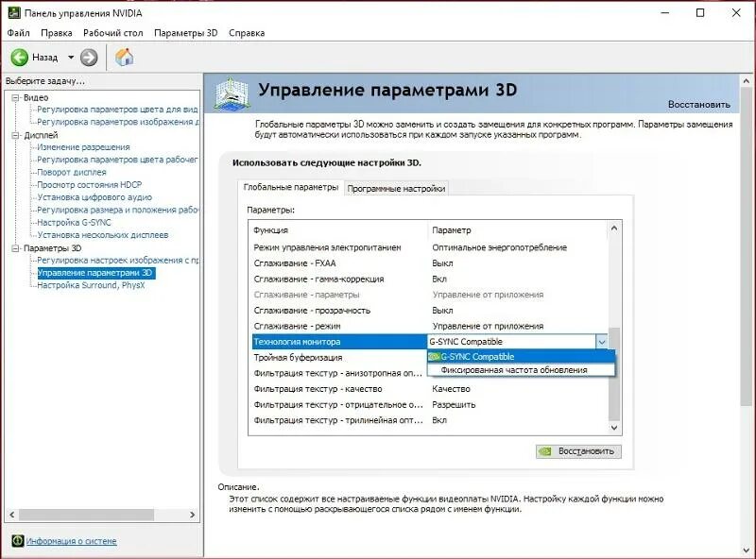Click settings list scroll-down arrow

click(x=614, y=428)
